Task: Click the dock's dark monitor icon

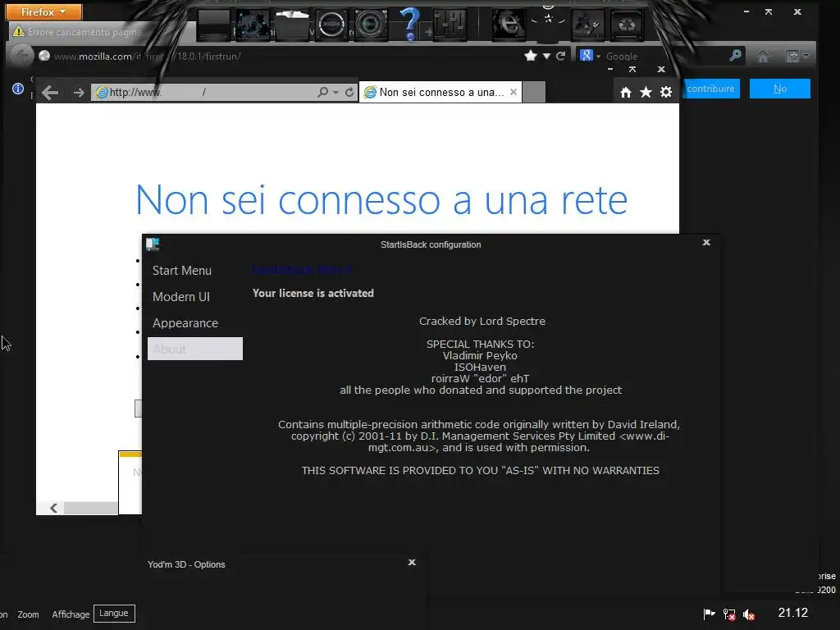Action: pyautogui.click(x=214, y=25)
